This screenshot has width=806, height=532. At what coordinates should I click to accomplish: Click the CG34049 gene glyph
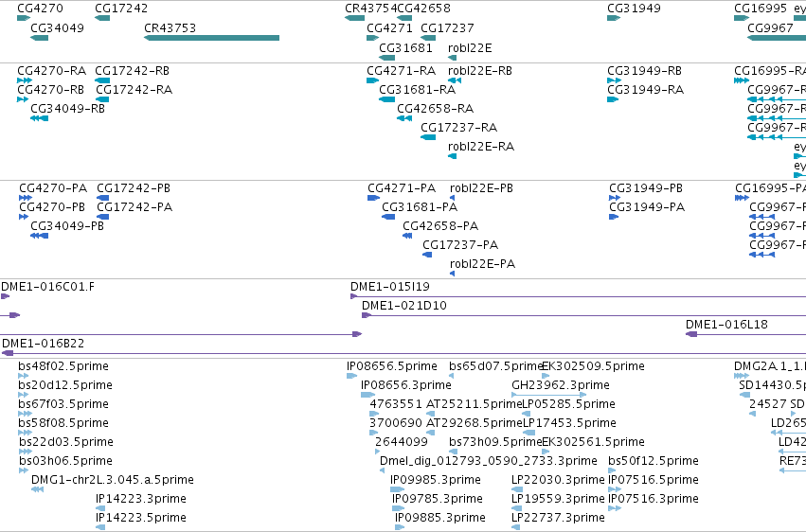point(39,38)
